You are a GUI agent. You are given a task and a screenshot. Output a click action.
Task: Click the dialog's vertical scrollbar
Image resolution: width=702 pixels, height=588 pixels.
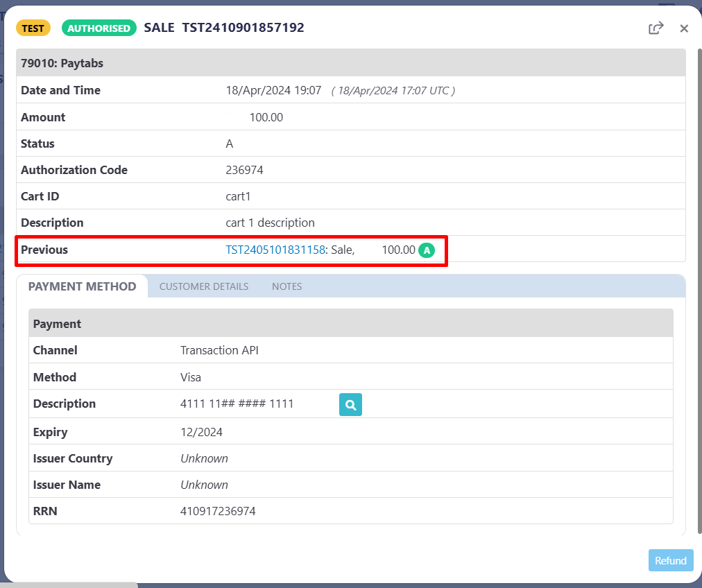pos(700,291)
